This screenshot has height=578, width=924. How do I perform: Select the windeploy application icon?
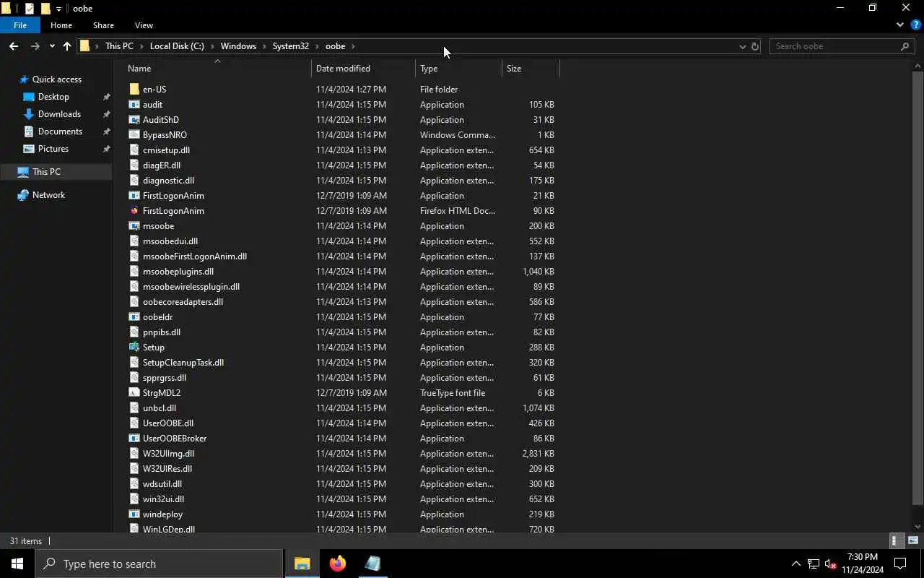coord(134,514)
